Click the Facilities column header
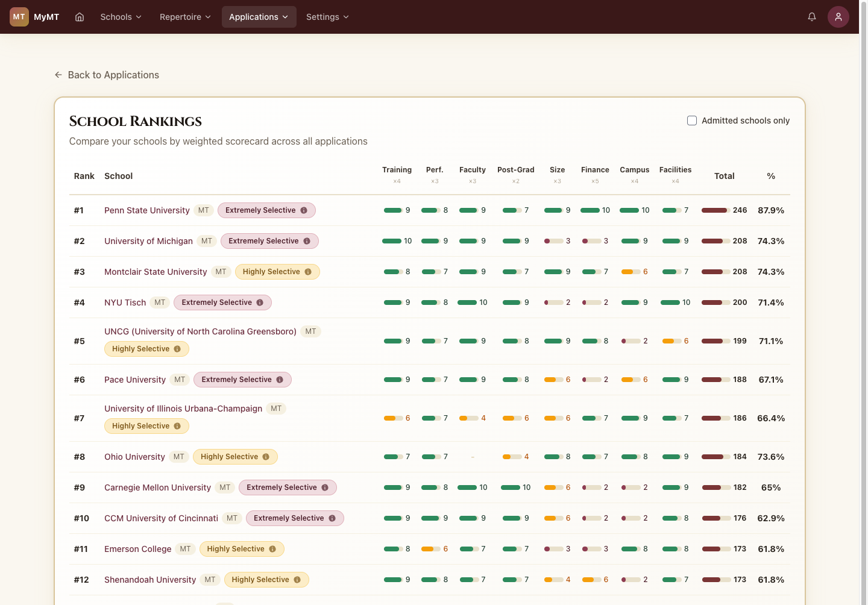 pos(675,175)
